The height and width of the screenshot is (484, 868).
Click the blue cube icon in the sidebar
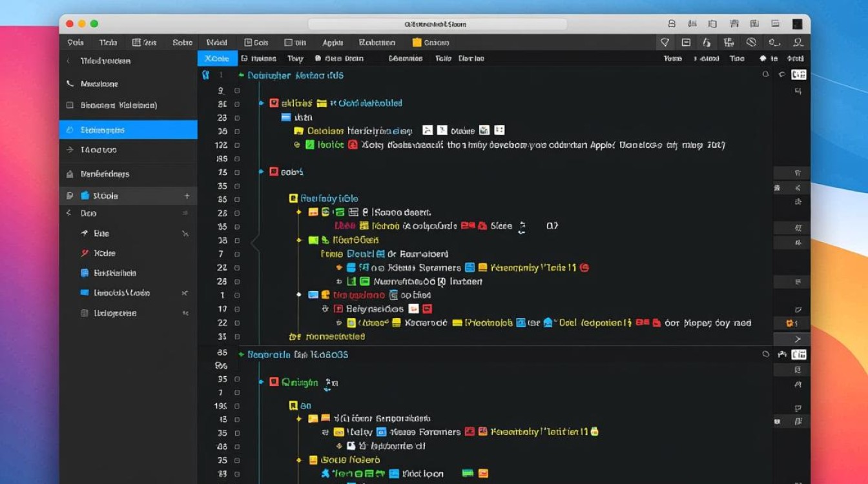point(85,196)
